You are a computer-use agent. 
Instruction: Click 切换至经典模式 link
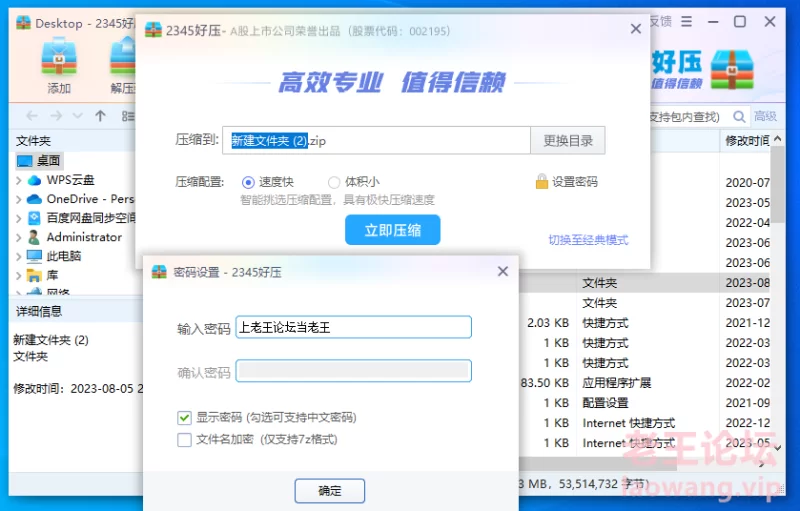[588, 240]
